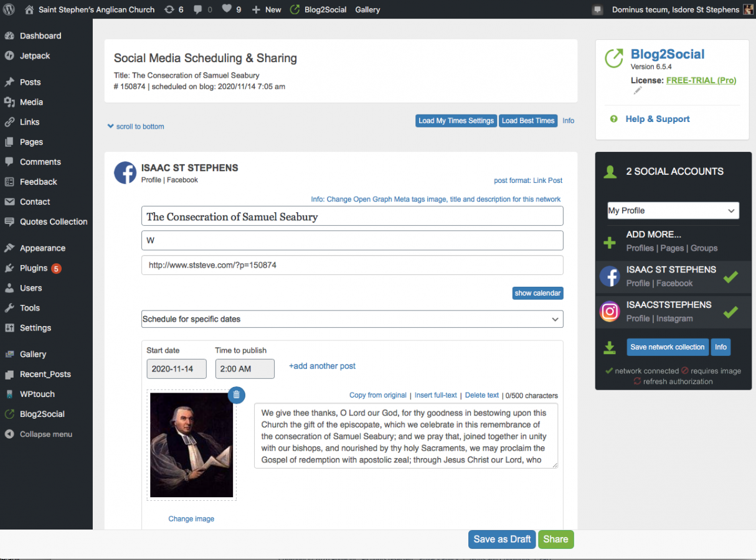The image size is (756, 560).
Task: Click the post text area with prayer
Action: (406, 436)
